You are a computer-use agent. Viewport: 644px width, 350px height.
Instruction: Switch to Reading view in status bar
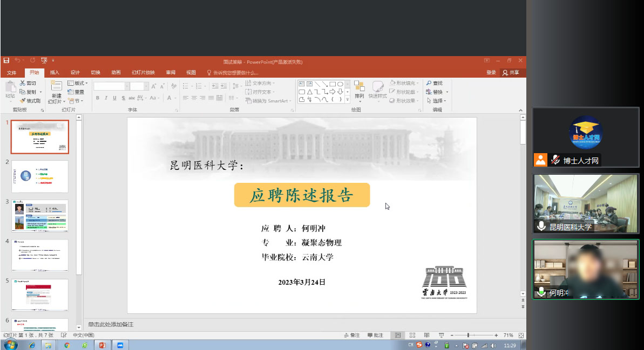pyautogui.click(x=427, y=335)
